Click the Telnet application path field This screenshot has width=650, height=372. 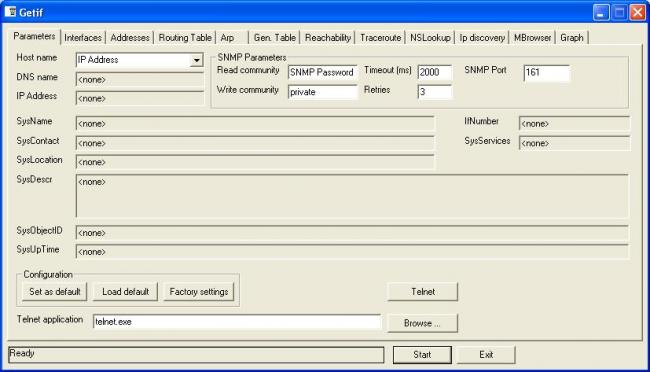point(237,322)
